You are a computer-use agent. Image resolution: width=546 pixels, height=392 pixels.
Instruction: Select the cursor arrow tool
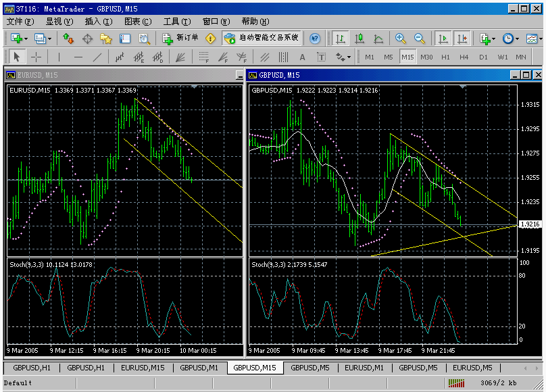click(x=16, y=57)
